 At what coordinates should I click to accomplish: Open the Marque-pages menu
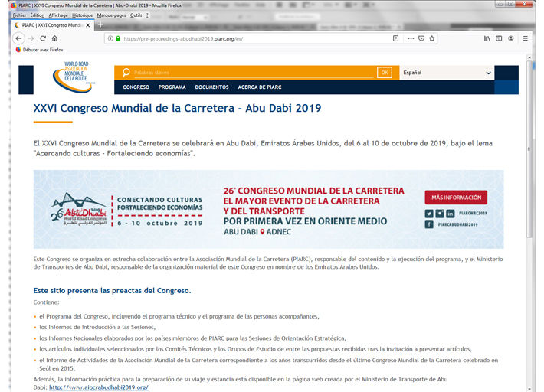[x=111, y=15]
